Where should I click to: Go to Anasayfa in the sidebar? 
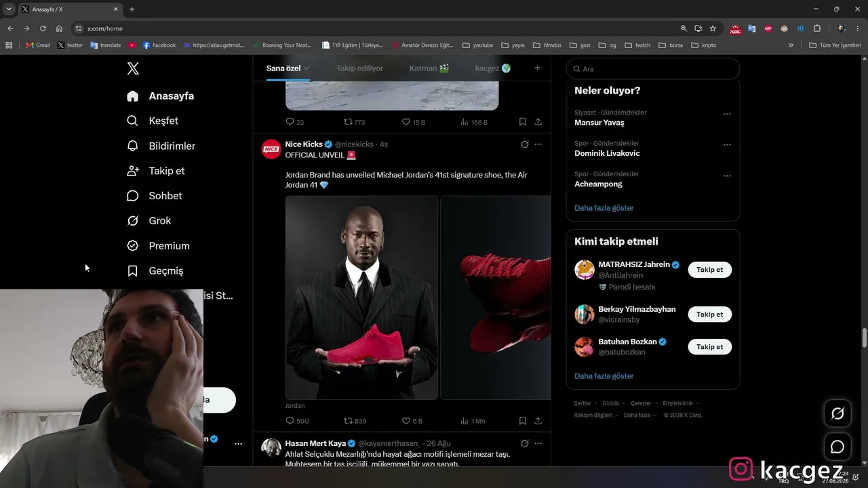coord(160,96)
